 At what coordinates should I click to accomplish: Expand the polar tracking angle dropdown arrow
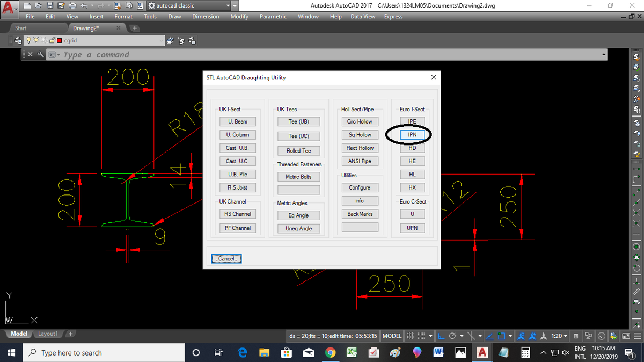(x=462, y=336)
